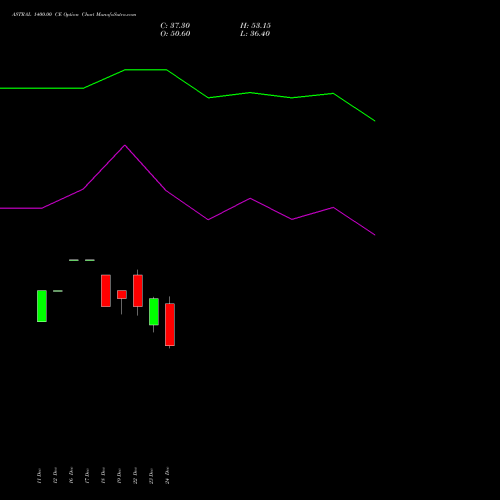This screenshot has width=500, height=500.
Task: Select the flat dash candle for 12 Dec
Action: 58,291
